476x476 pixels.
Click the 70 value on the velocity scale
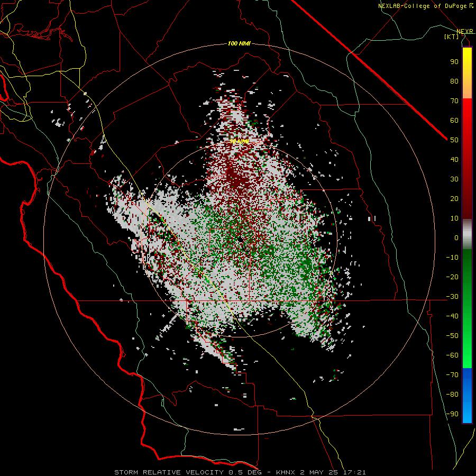pos(454,101)
